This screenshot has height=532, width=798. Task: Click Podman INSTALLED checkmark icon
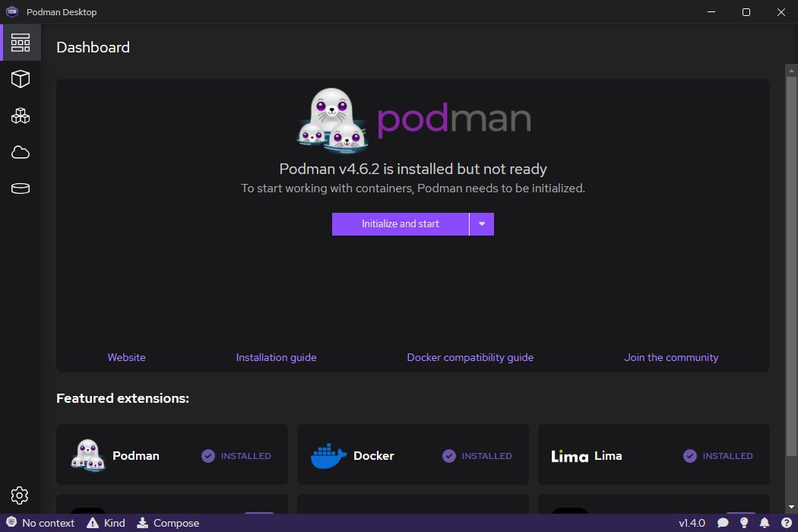point(208,456)
